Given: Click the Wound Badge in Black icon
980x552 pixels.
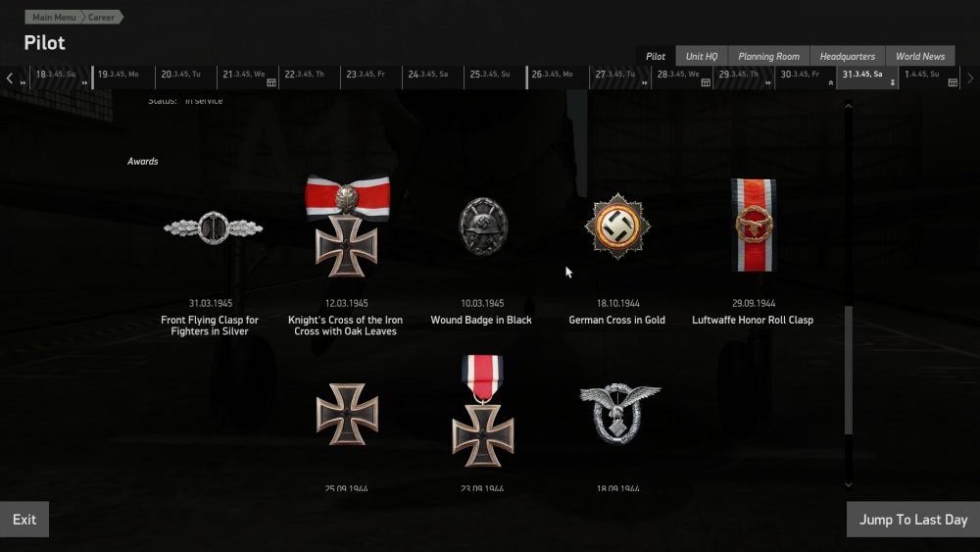Looking at the screenshot, I should [x=482, y=226].
